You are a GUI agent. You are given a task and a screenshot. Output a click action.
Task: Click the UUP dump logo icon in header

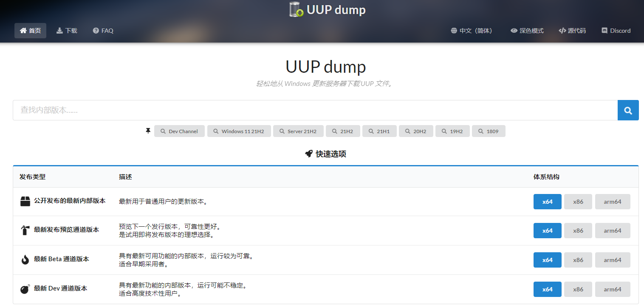click(296, 9)
